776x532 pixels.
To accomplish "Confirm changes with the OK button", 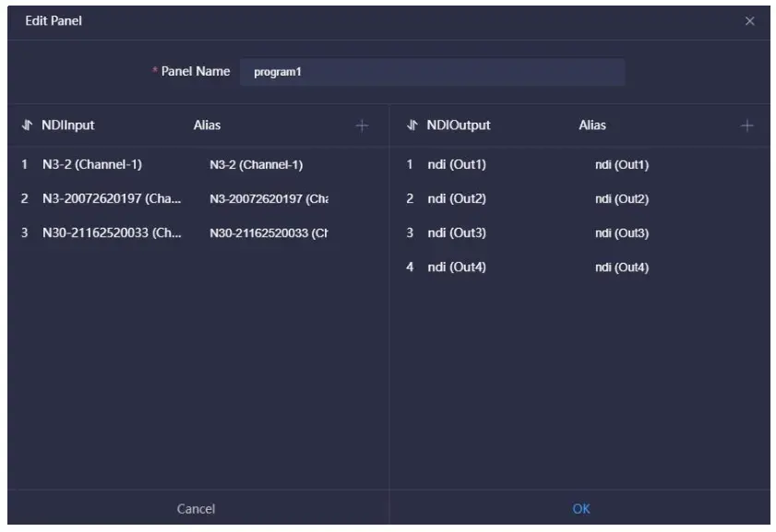I will [x=580, y=508].
